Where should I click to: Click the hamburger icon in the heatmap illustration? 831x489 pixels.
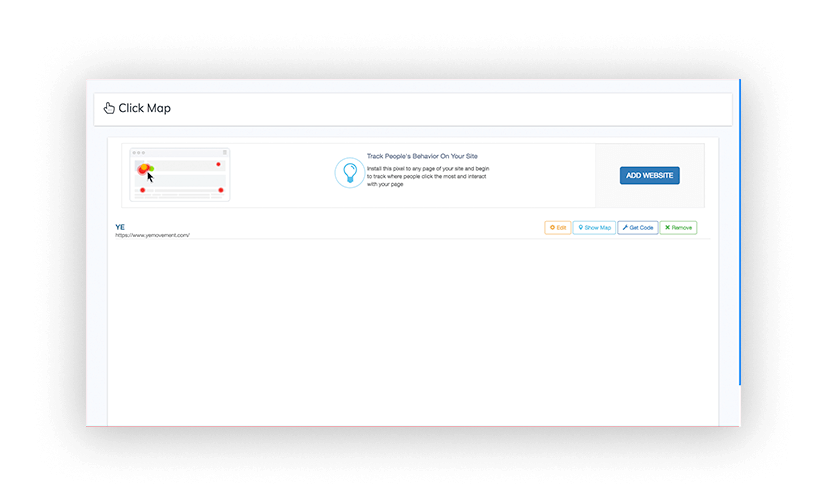pyautogui.click(x=225, y=152)
